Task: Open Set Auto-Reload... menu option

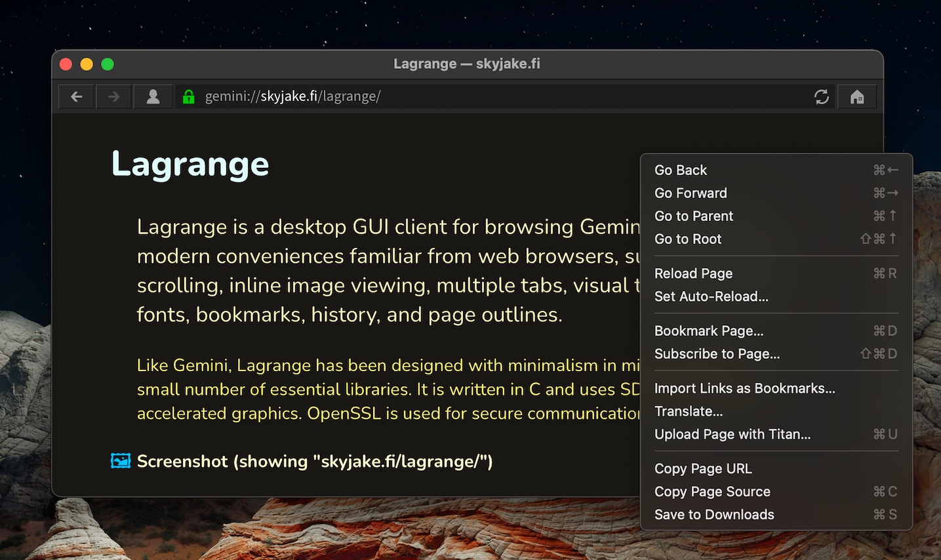Action: click(x=776, y=296)
